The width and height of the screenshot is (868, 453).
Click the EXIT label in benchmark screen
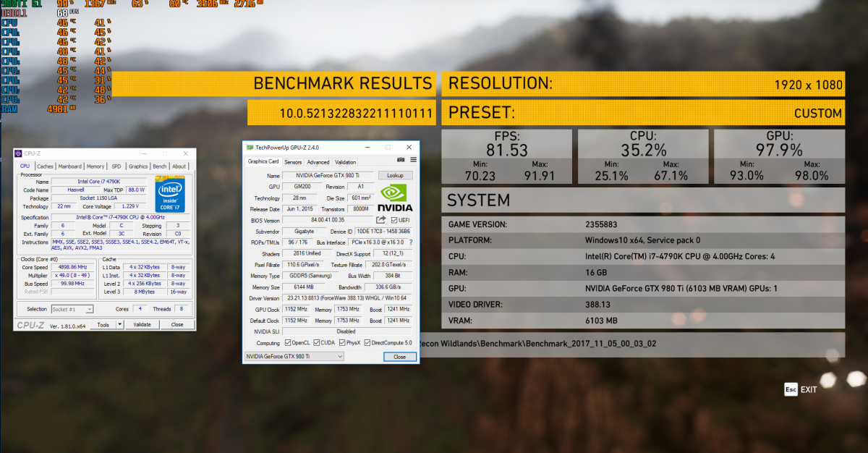tap(808, 389)
